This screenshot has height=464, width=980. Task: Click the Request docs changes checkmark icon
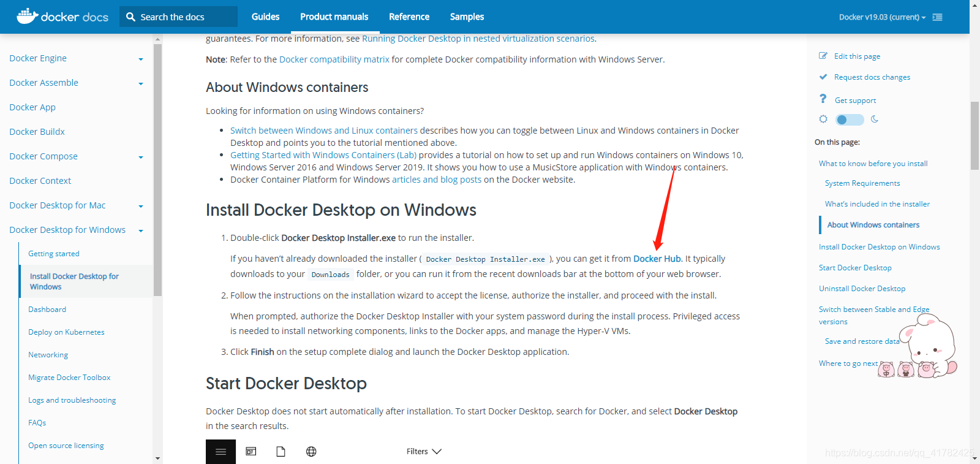coord(823,77)
